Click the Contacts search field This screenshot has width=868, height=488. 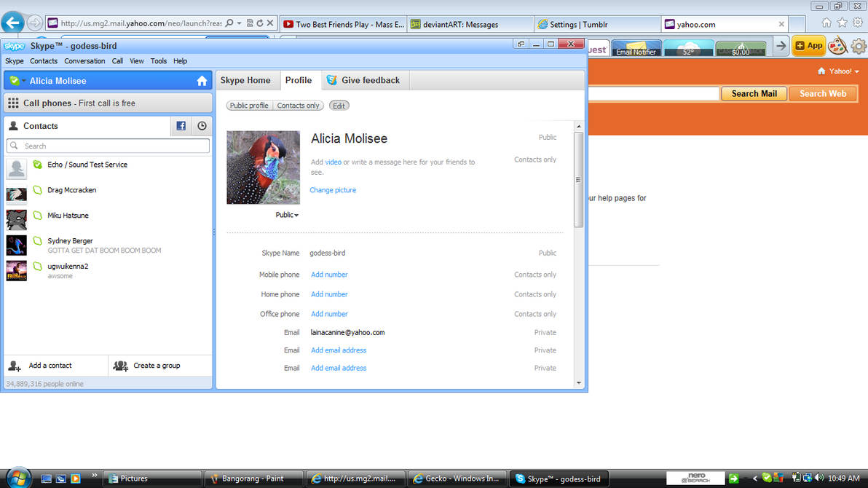[x=108, y=146]
